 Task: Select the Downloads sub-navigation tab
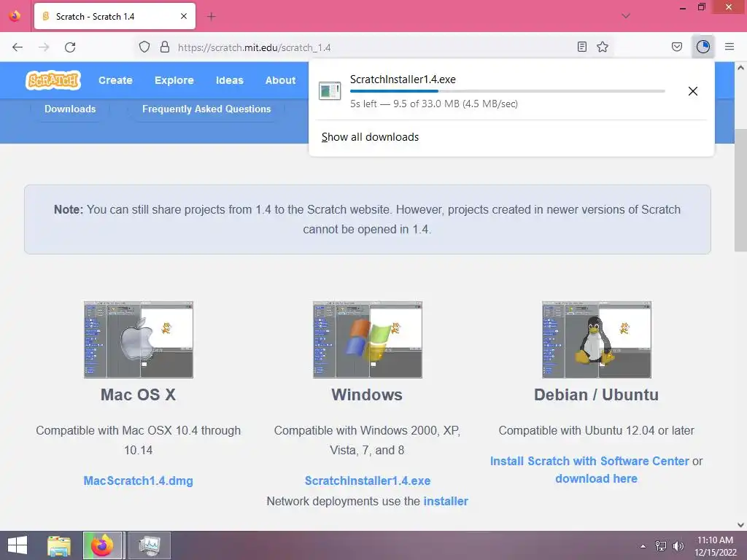pyautogui.click(x=70, y=109)
